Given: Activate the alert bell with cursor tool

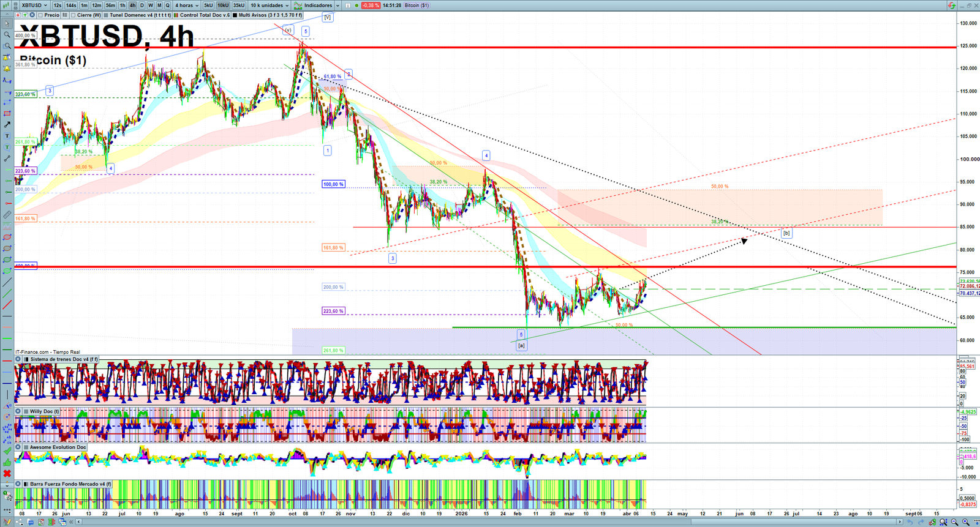Looking at the screenshot, I should pos(7,58).
